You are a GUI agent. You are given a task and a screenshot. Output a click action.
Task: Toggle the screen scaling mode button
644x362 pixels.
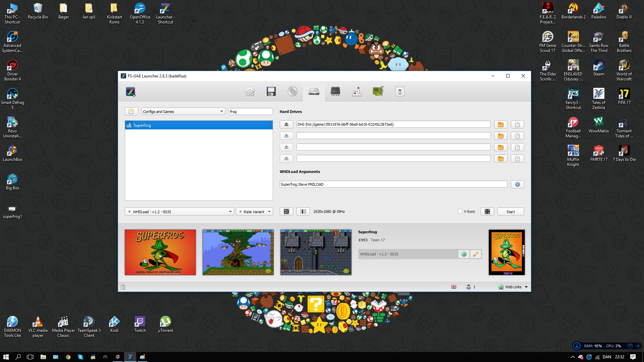286,212
